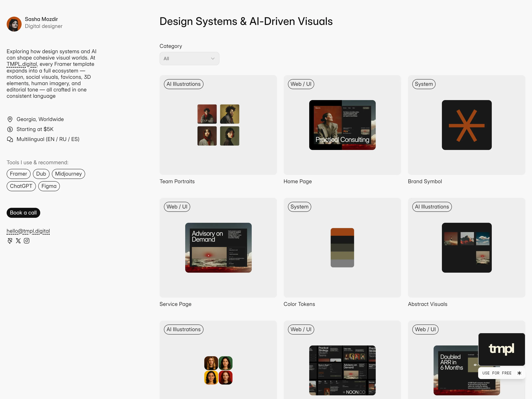The image size is (532, 399).
Task: Click the Design Systems & AI-Driven Visuals heading
Action: (246, 21)
